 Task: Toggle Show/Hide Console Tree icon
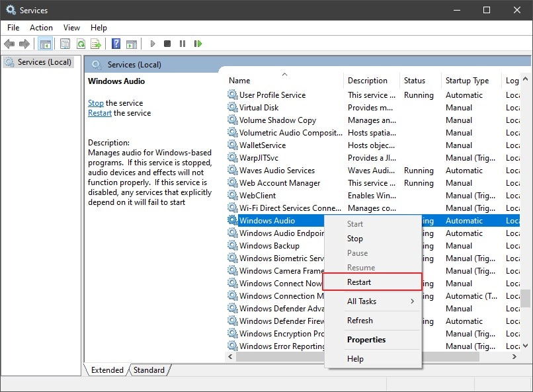45,44
